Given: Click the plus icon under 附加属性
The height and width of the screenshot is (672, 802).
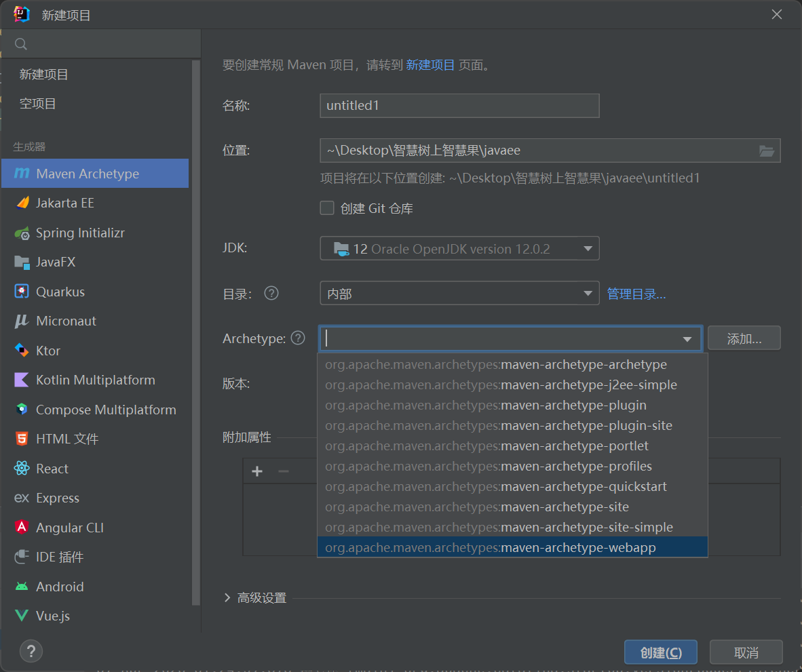Looking at the screenshot, I should (x=256, y=471).
